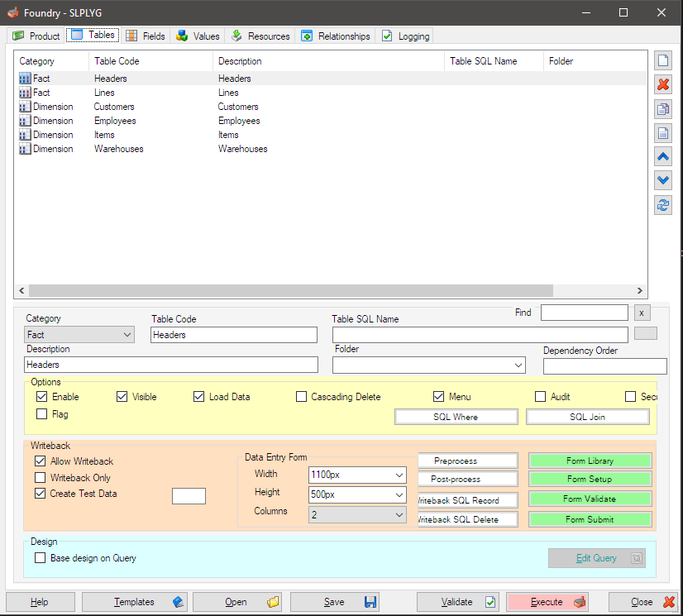Open the Category dropdown showing Fact

pyautogui.click(x=79, y=335)
